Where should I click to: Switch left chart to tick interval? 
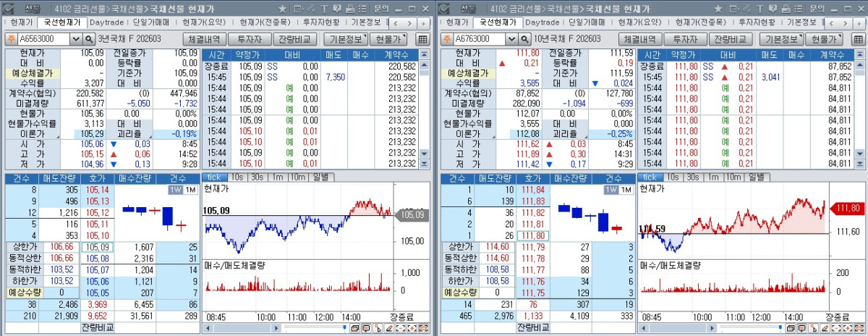click(215, 177)
